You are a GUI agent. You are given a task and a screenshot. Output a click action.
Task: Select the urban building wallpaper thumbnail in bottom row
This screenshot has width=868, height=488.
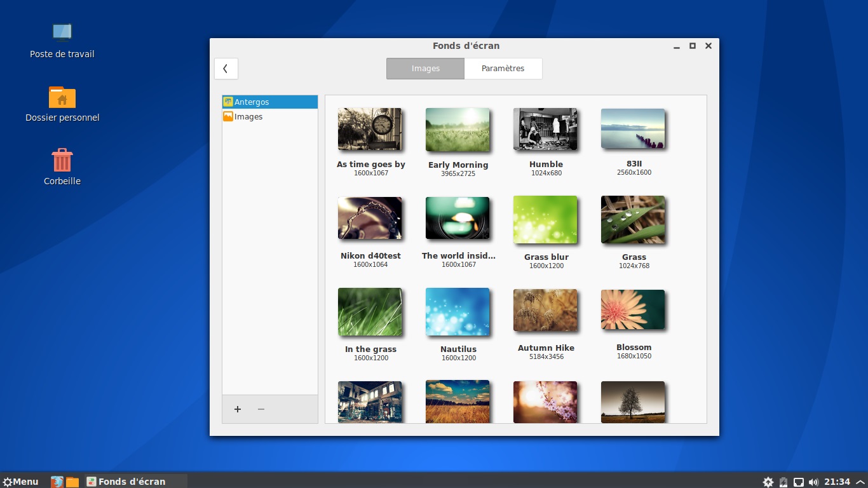coord(370,402)
